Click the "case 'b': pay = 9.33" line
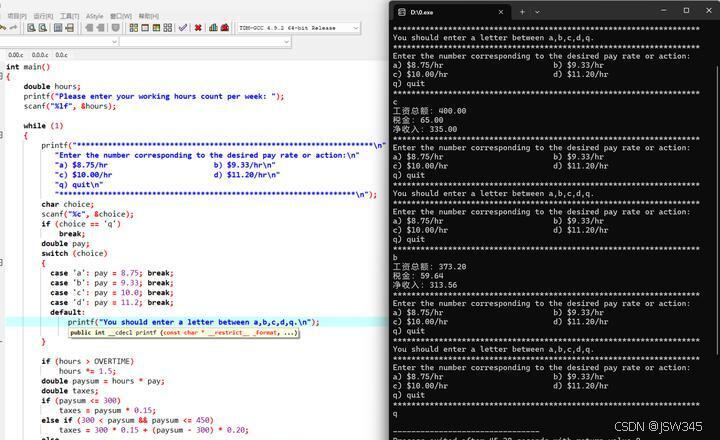 pyautogui.click(x=112, y=283)
